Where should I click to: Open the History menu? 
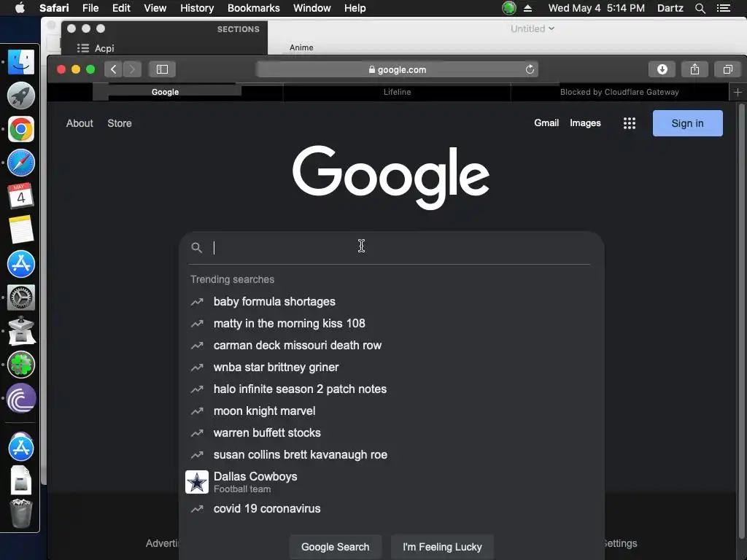point(197,8)
